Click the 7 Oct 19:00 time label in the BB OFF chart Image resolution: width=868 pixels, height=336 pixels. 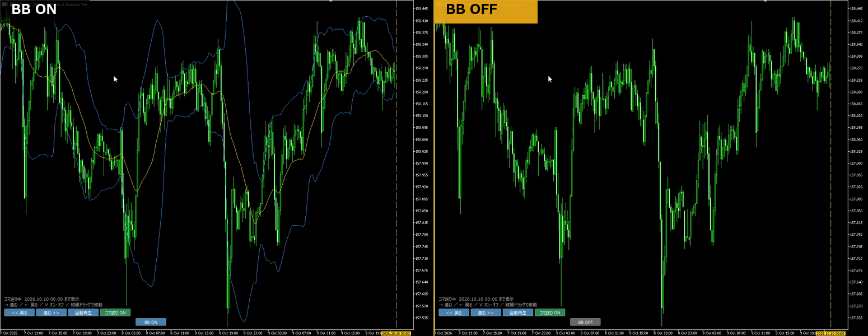[x=518, y=333]
